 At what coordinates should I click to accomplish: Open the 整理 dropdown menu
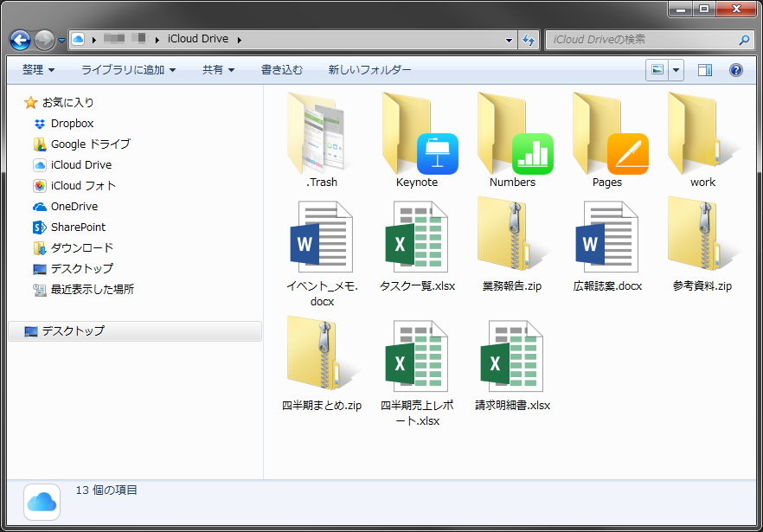pos(36,69)
